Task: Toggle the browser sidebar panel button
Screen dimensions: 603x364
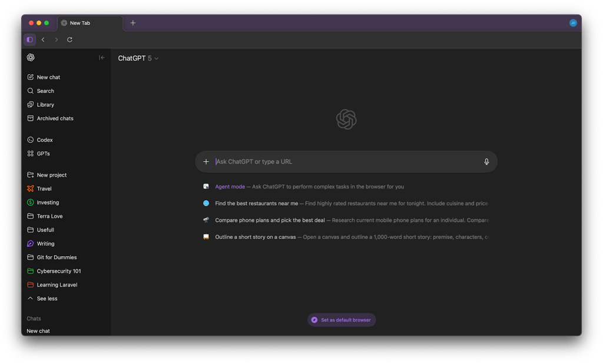Action: pos(29,39)
